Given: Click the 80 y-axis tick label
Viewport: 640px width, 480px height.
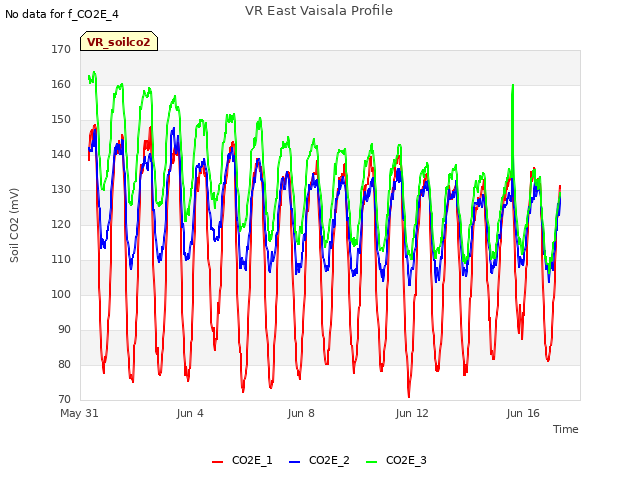Looking at the screenshot, I should pos(64,364).
